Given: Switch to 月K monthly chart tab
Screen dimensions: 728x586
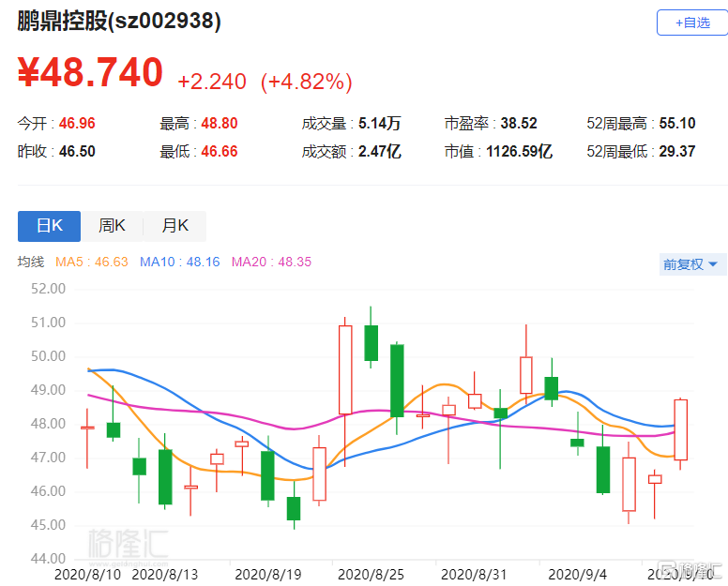Looking at the screenshot, I should pos(175,226).
